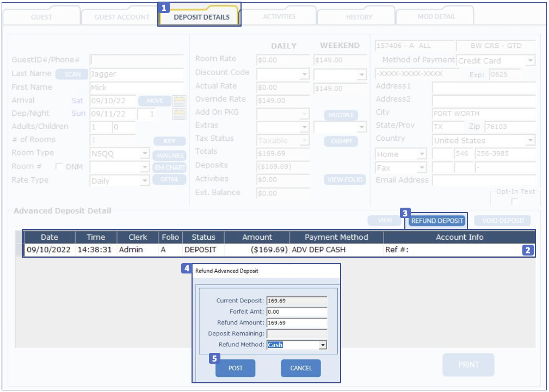Click the Refund Amount input field
The width and height of the screenshot is (549, 392).
point(297,322)
